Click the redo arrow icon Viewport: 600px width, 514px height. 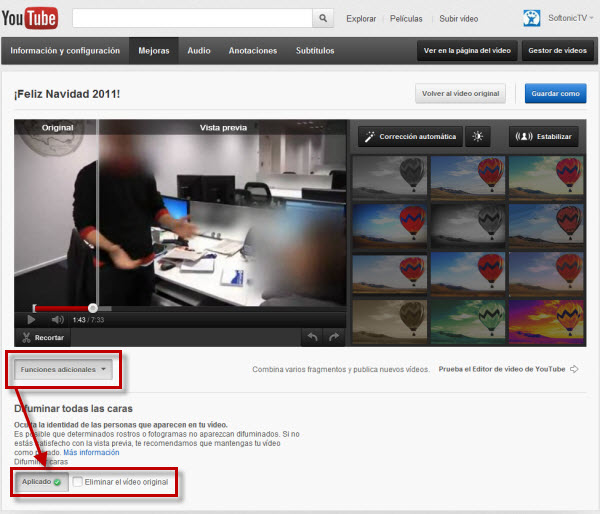click(x=334, y=338)
